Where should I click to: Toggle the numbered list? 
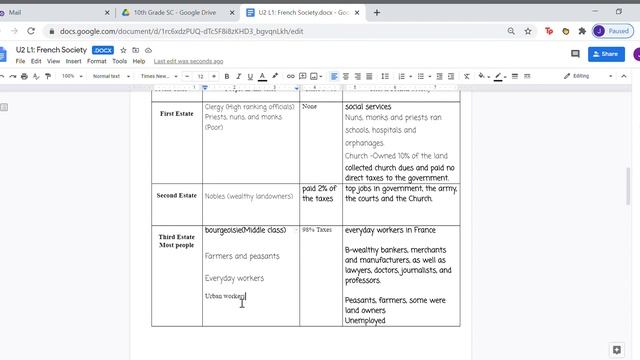coord(401,76)
